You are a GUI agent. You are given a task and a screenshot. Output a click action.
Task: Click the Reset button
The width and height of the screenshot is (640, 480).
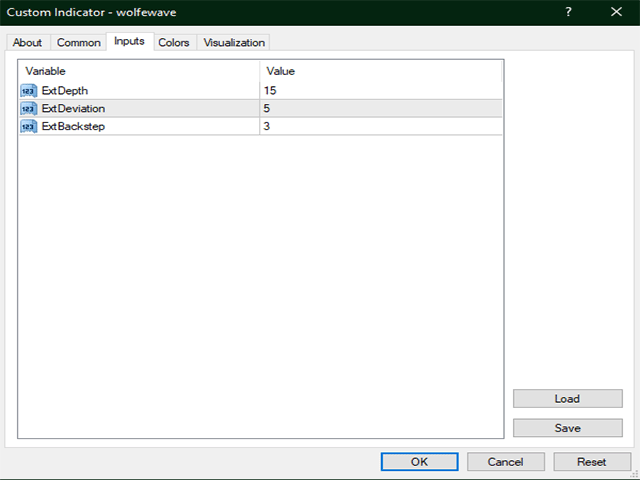[592, 462]
